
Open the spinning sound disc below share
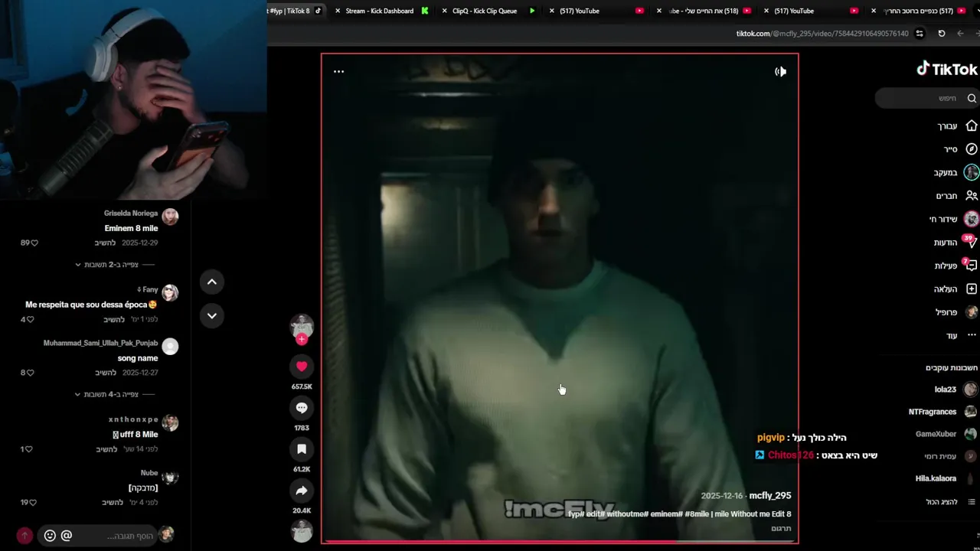302,530
